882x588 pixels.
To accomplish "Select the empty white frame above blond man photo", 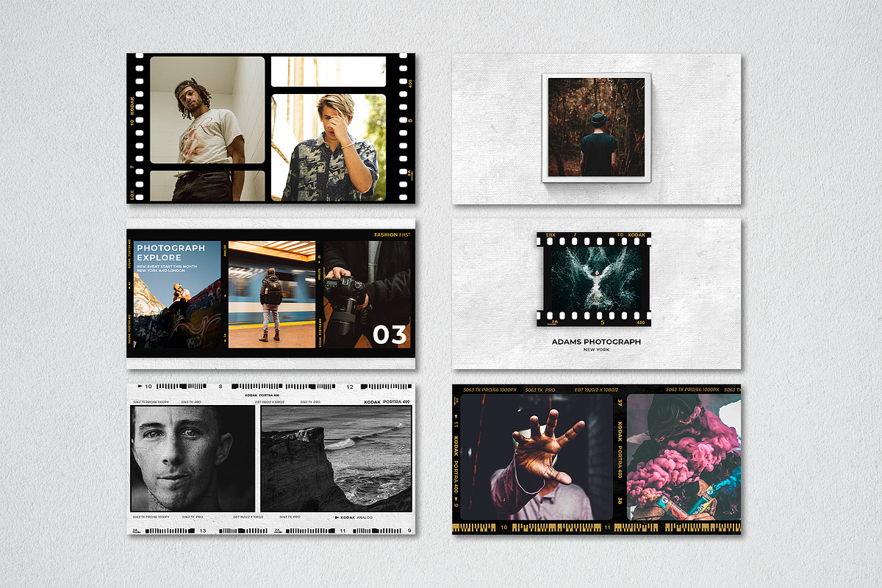I will [329, 72].
